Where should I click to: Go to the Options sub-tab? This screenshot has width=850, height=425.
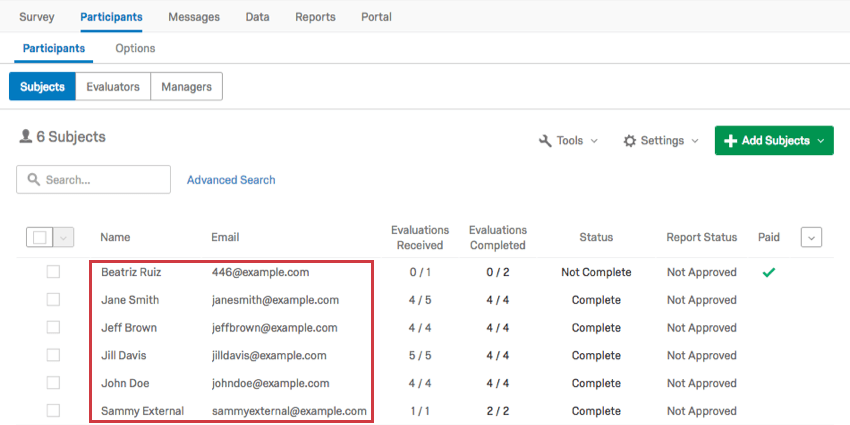[135, 48]
